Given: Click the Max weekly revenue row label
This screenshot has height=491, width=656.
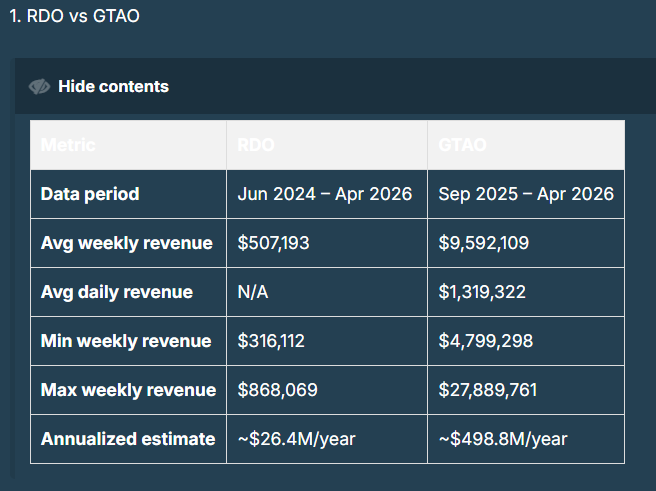Looking at the screenshot, I should pos(128,390).
